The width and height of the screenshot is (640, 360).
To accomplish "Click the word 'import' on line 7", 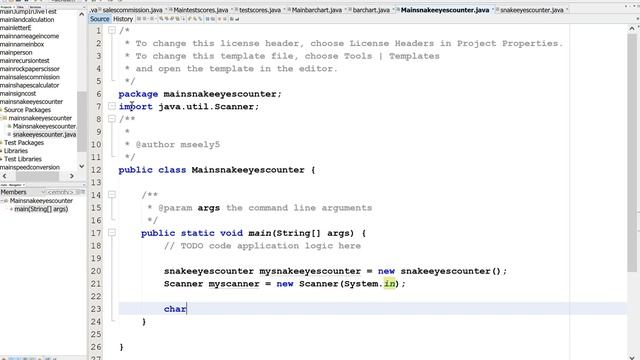I will coord(136,107).
